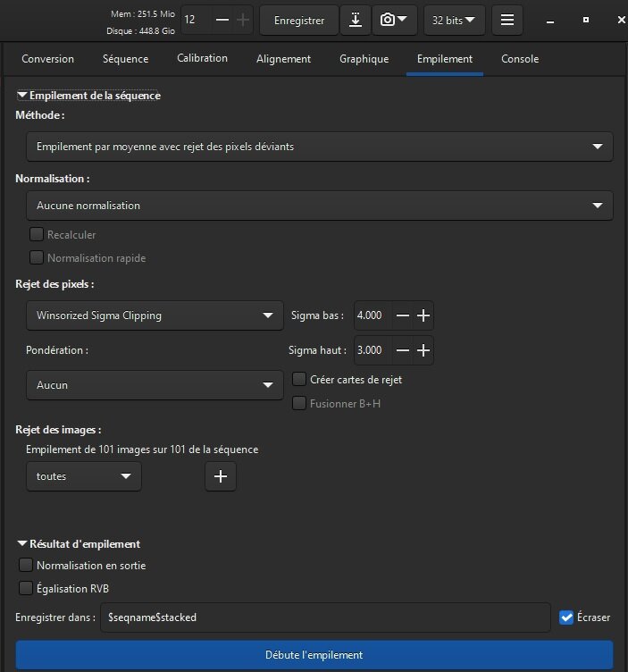628x672 pixels.
Task: Click the Débute l'empilement button
Action: pos(314,655)
